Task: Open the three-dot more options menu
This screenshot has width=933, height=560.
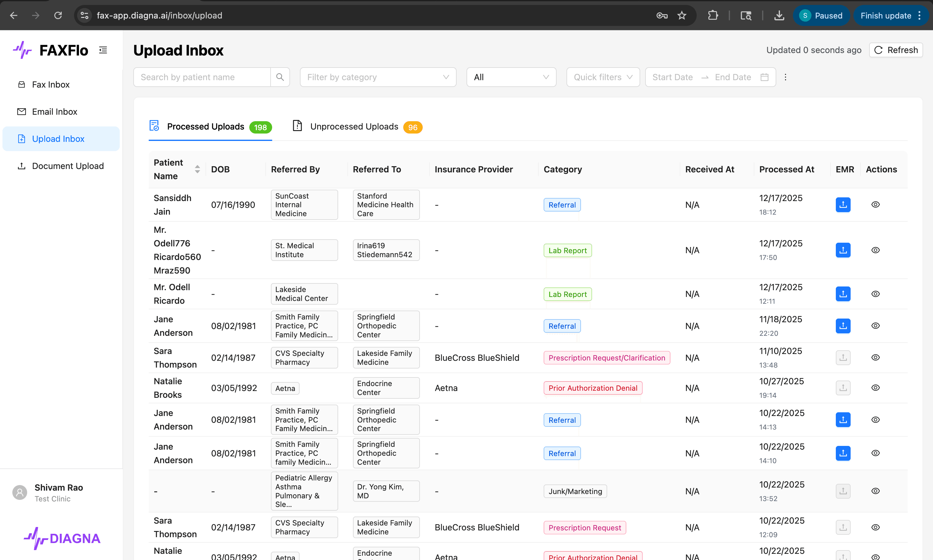Action: click(785, 77)
